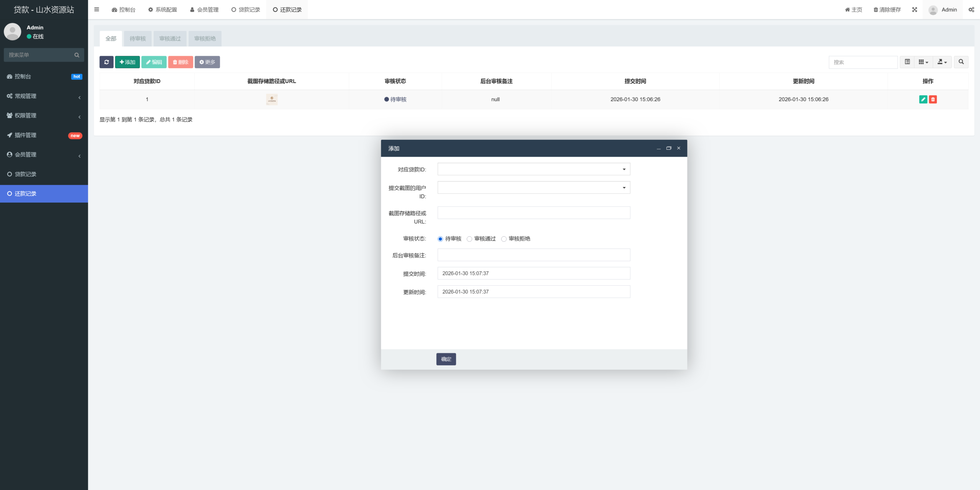Toggle the sidebar hamburger menu icon
Image resolution: width=980 pixels, height=490 pixels.
click(97, 10)
